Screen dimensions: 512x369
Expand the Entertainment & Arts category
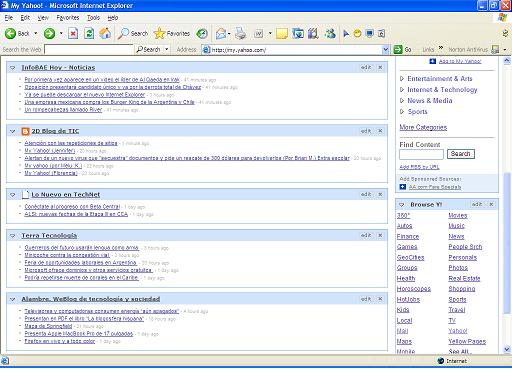point(402,79)
